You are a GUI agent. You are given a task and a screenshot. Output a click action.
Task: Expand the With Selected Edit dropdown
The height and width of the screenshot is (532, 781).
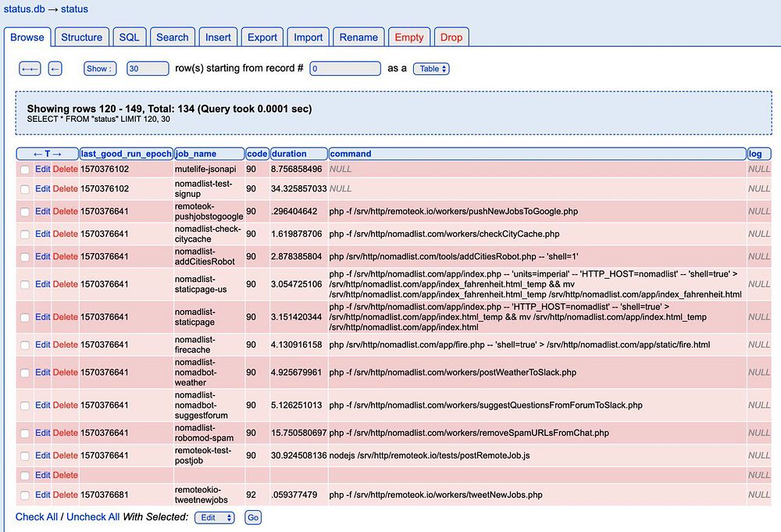214,517
